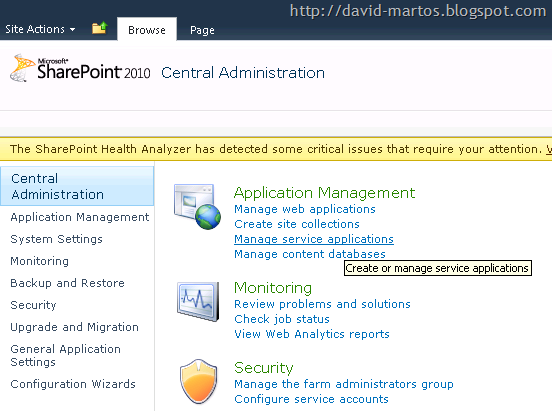Screen dimensions: 552x411
Task: Click the Navigate Up folder icon
Action: coord(100,28)
